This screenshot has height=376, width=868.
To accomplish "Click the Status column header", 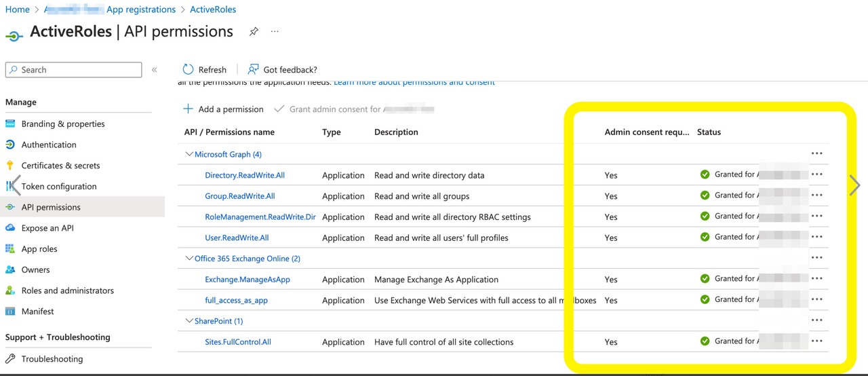I will click(709, 132).
